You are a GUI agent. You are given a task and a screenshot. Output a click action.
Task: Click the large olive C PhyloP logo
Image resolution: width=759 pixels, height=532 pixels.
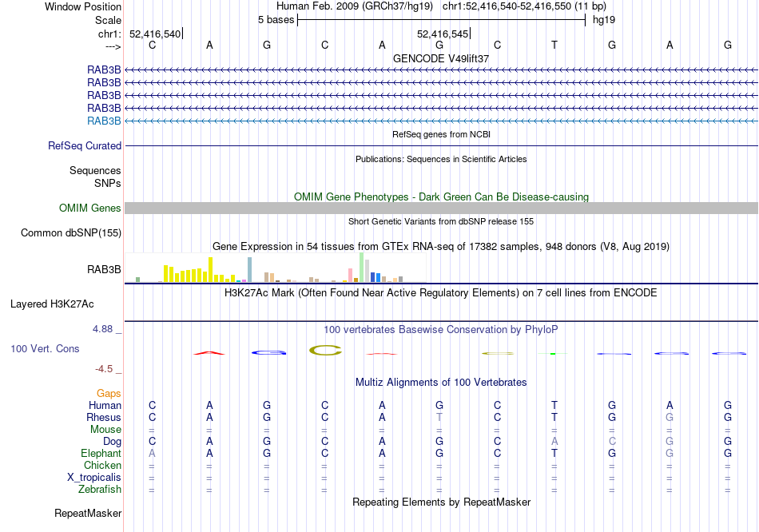[x=325, y=350]
